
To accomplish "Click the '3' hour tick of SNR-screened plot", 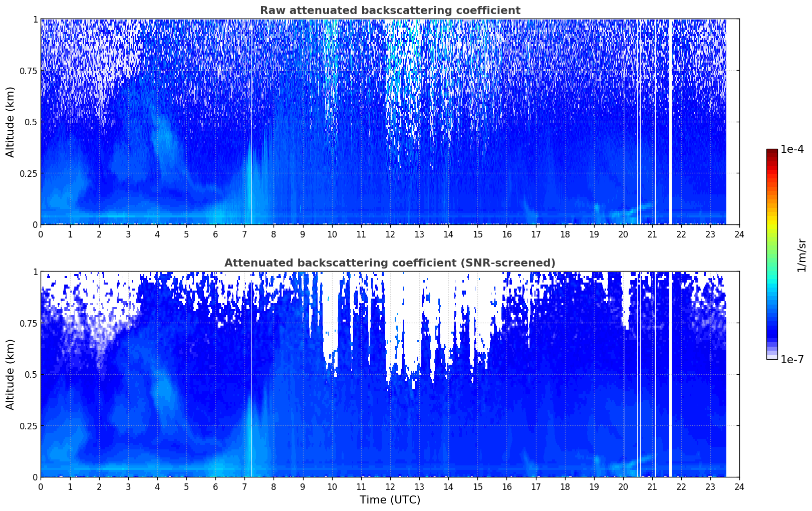I will (128, 486).
